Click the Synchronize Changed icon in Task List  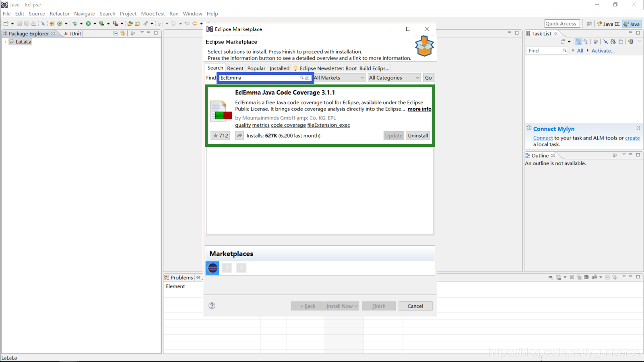(631, 41)
